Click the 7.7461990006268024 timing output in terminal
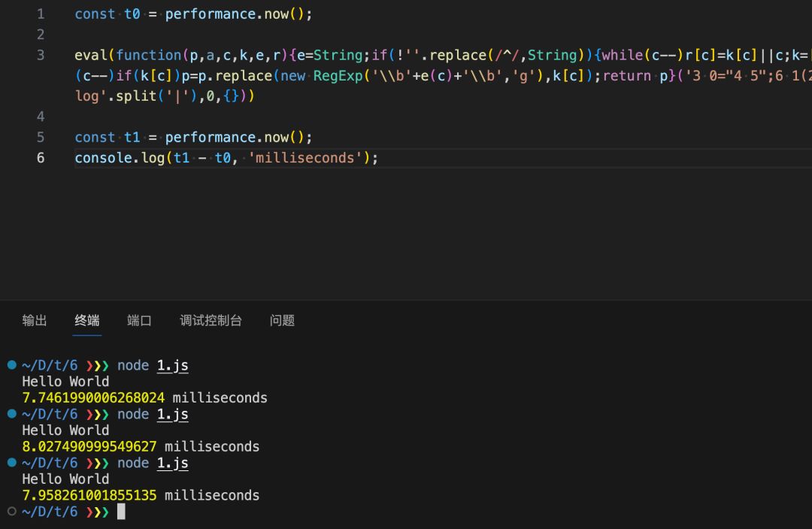This screenshot has height=529, width=812. [x=93, y=398]
